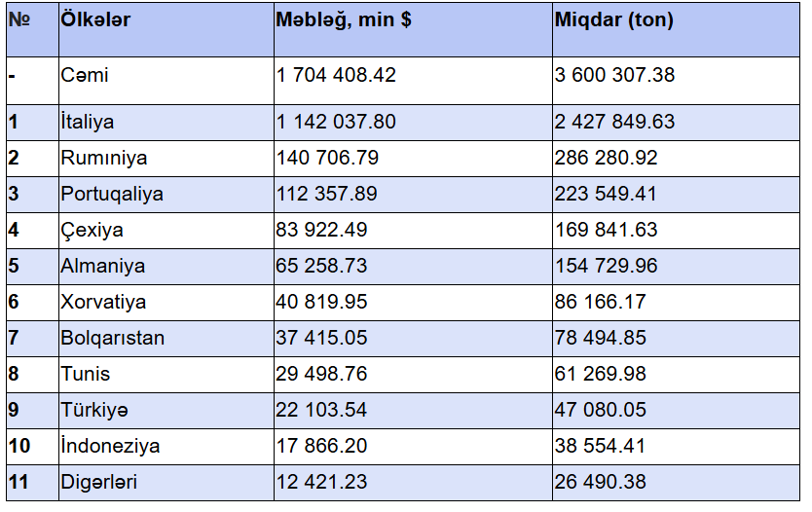Click the Xorvatiya country cell
Image resolution: width=812 pixels, height=512 pixels.
pyautogui.click(x=102, y=302)
